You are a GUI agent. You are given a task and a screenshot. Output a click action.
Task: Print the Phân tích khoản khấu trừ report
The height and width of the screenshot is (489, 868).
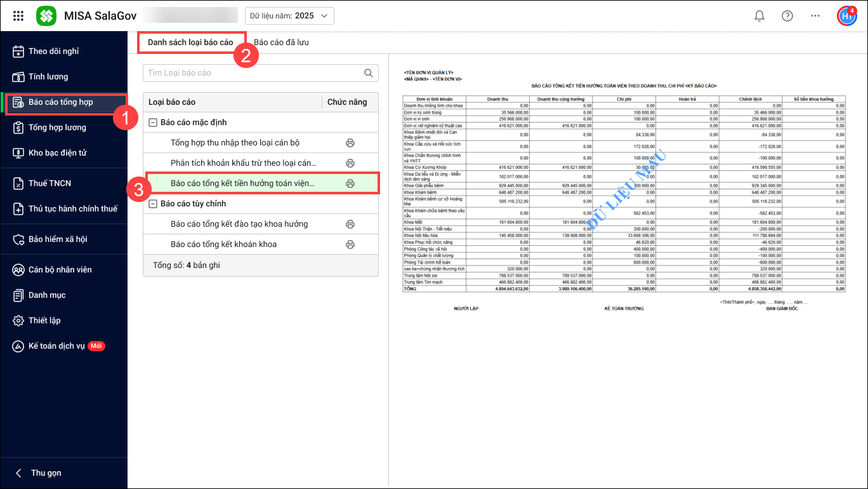pyautogui.click(x=350, y=163)
